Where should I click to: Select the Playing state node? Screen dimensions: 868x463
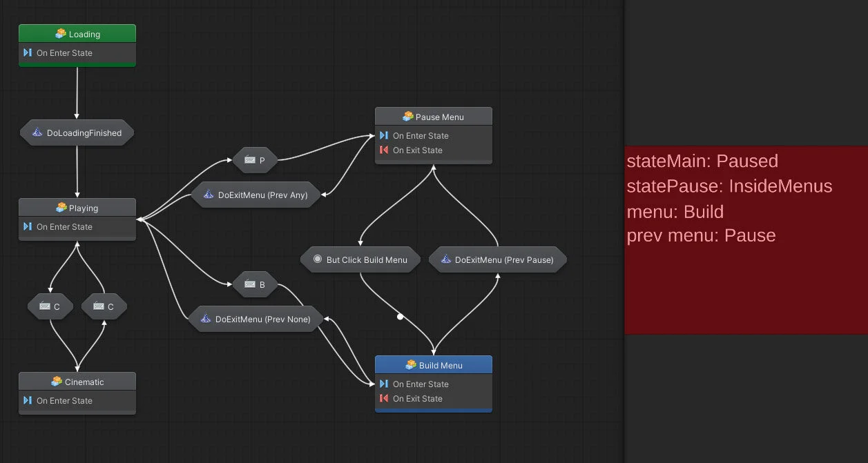(77, 216)
